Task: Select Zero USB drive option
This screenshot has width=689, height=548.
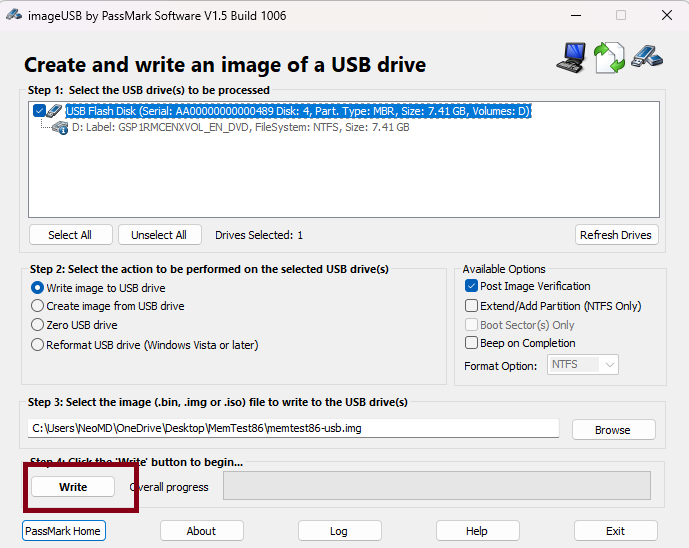Action: (x=38, y=325)
